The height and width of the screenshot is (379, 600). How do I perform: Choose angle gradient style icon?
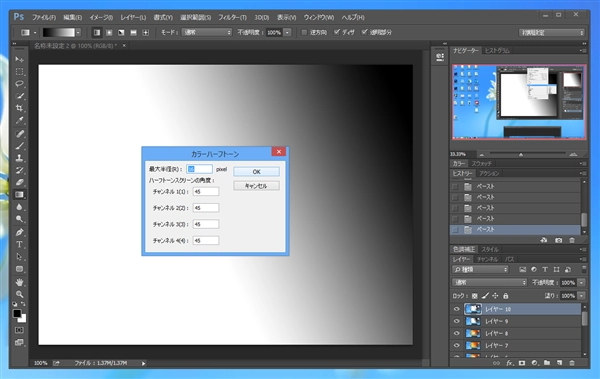[121, 33]
